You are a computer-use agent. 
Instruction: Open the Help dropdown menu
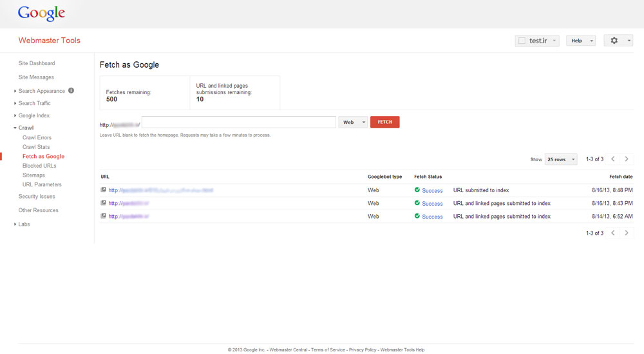[581, 41]
